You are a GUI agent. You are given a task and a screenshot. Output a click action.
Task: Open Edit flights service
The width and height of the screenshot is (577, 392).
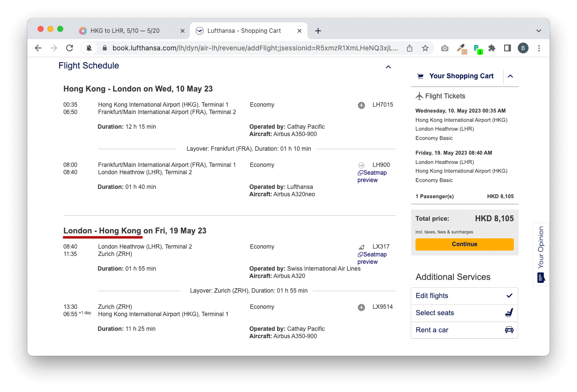pos(464,296)
